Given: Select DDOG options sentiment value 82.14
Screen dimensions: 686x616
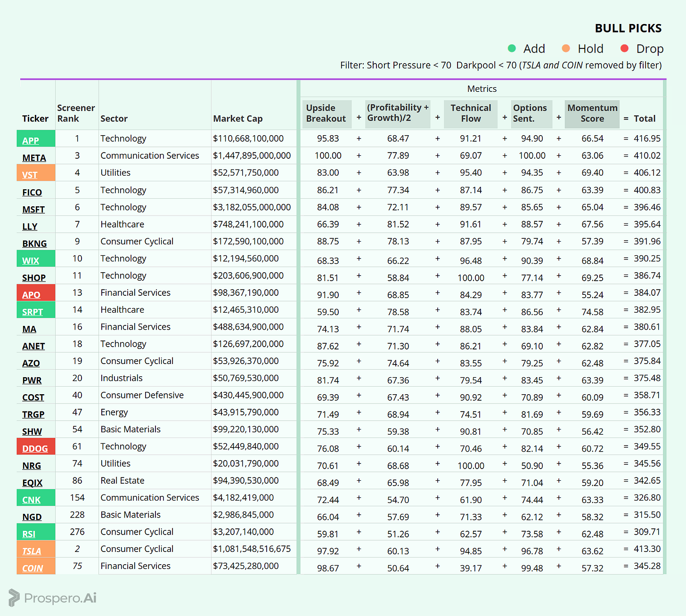Looking at the screenshot, I should [x=532, y=449].
